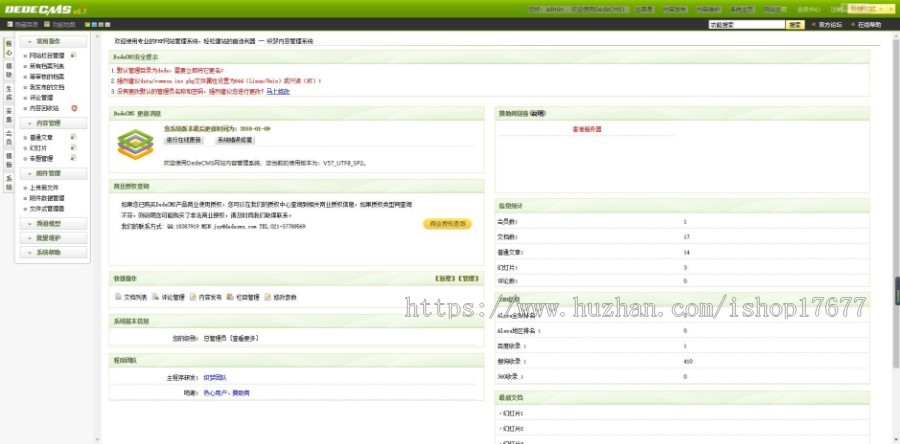Image resolution: width=900 pixels, height=444 pixels.
Task: Switch to the 系统 vertical tab
Action: point(9,182)
